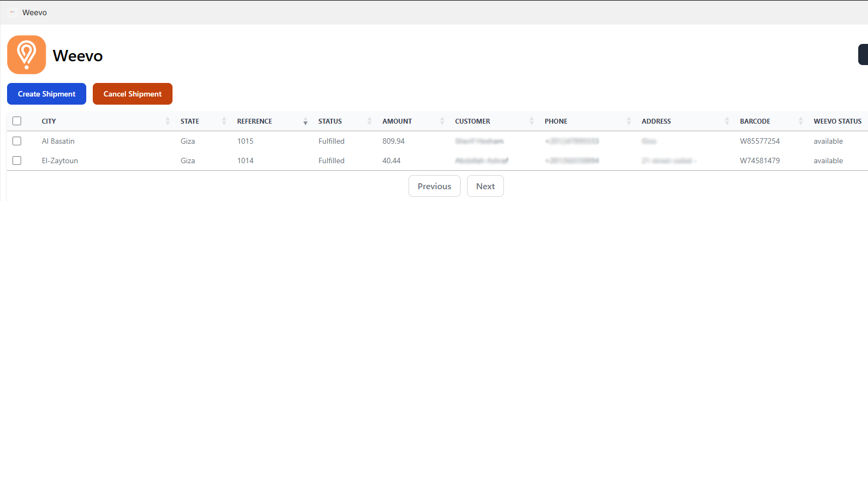
Task: Click the dark button at the right edge of the header
Action: tap(863, 55)
